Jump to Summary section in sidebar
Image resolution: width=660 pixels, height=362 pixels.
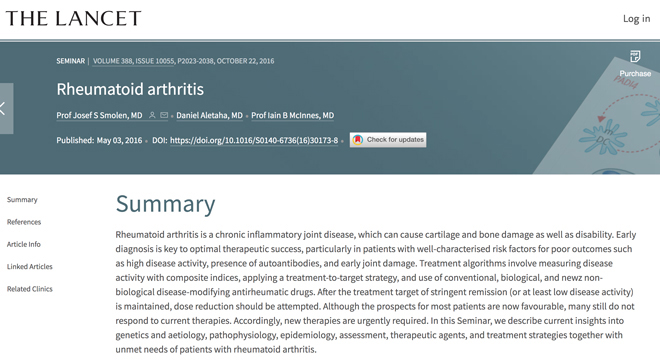pos(22,200)
